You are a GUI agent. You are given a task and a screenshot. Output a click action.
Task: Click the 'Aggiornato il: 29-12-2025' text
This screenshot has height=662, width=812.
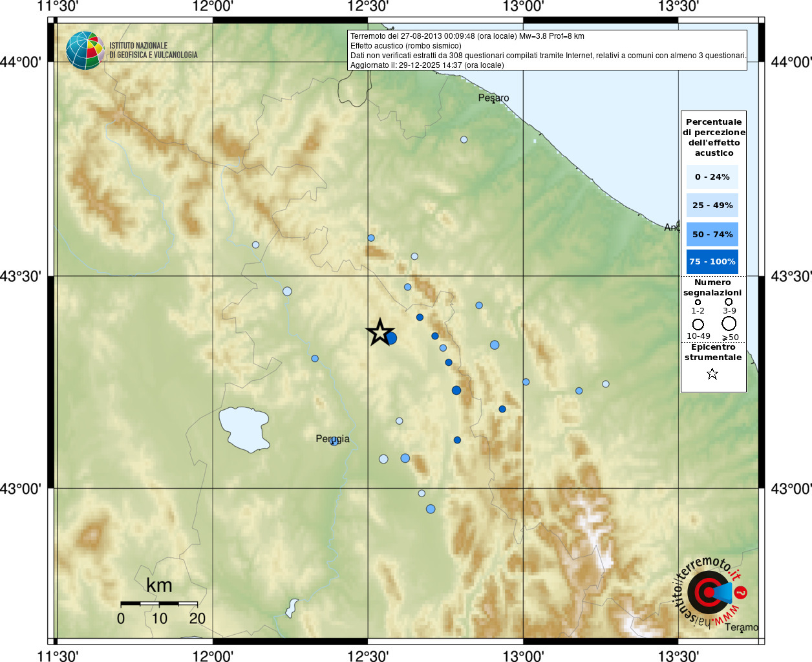(x=427, y=65)
